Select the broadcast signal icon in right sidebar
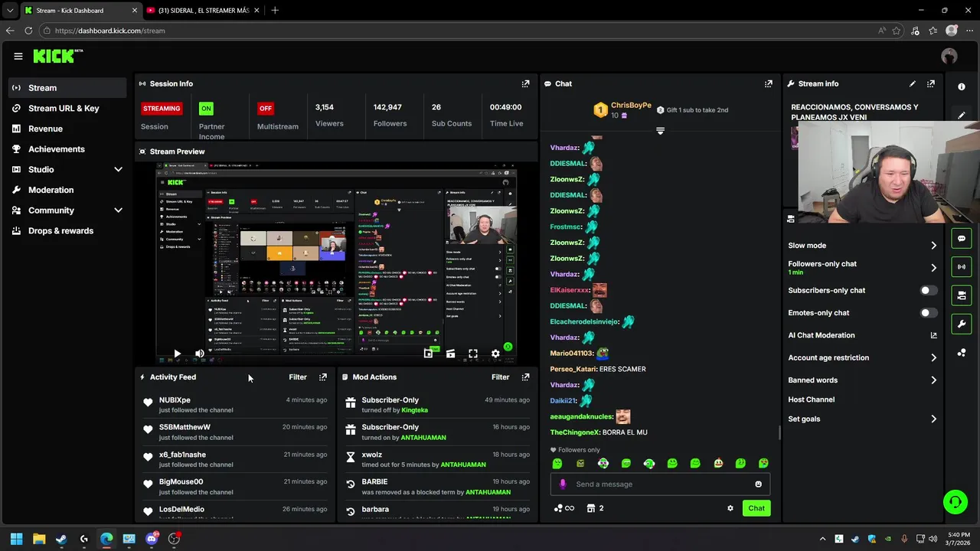The width and height of the screenshot is (980, 551). click(962, 267)
